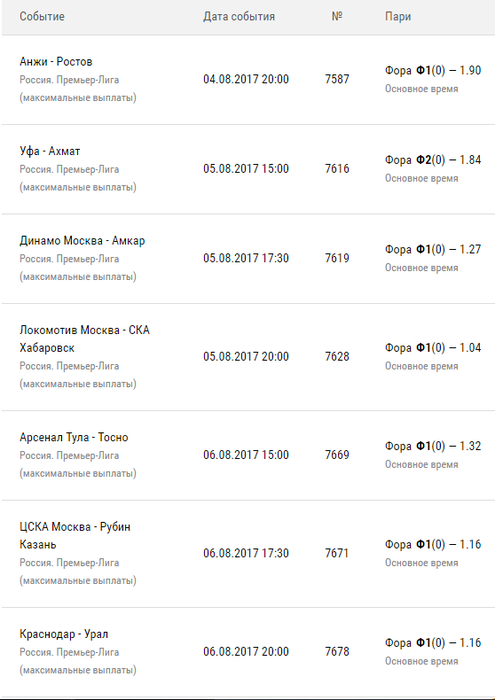495x700 pixels.
Task: Select the Фора Ф1(0) 1.27 bet
Action: (x=433, y=249)
